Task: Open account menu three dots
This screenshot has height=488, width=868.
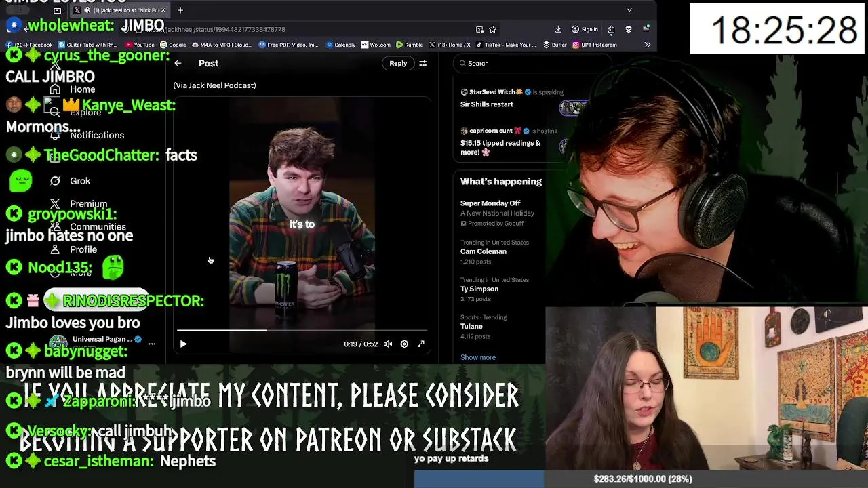Action: (x=152, y=344)
